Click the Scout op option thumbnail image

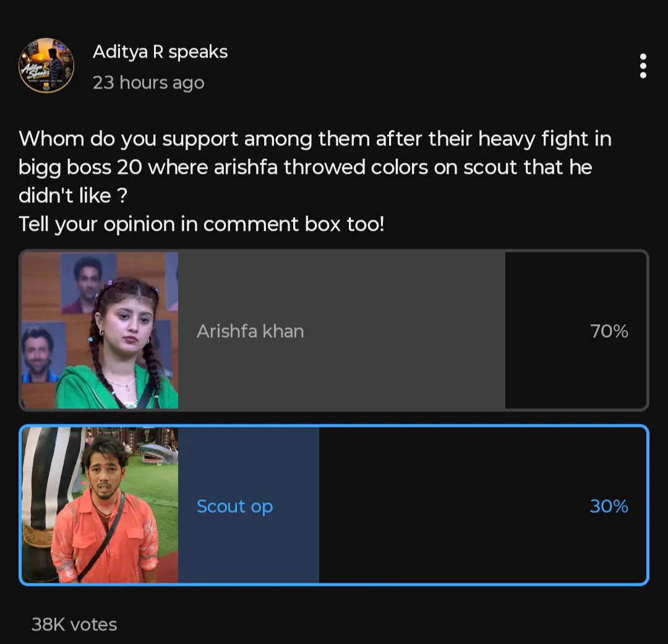click(x=100, y=505)
